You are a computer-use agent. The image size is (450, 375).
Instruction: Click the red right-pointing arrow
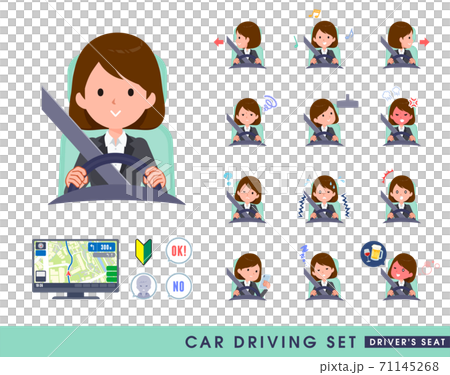point(424,42)
